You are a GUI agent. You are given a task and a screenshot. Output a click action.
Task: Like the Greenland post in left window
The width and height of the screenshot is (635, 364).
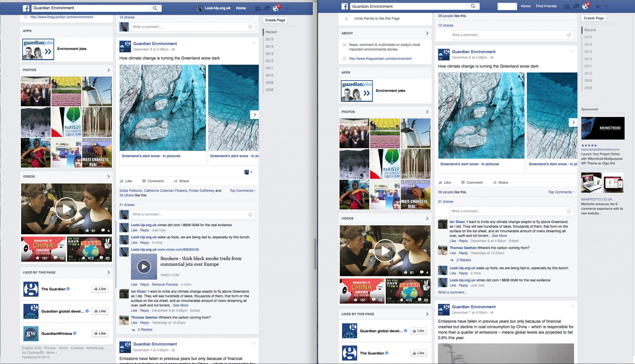[x=126, y=181]
